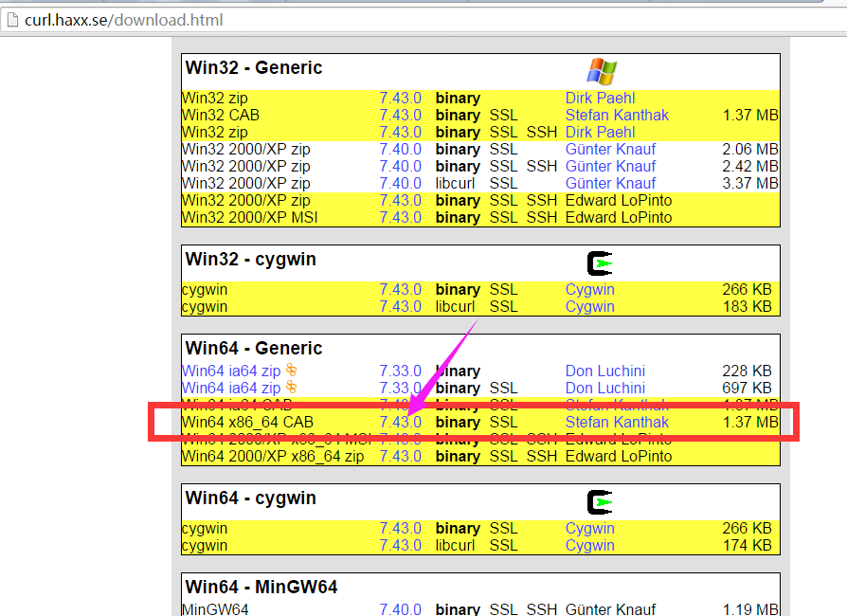
Task: Click the 'Win64 - MinGW64' section heading
Action: pos(261,588)
